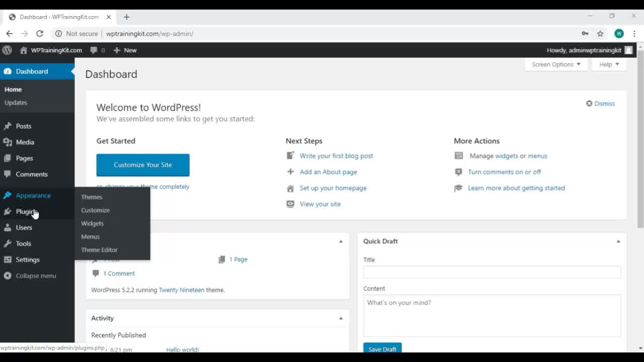Open Widgets in Appearance submenu
The image size is (644, 362).
(x=92, y=223)
